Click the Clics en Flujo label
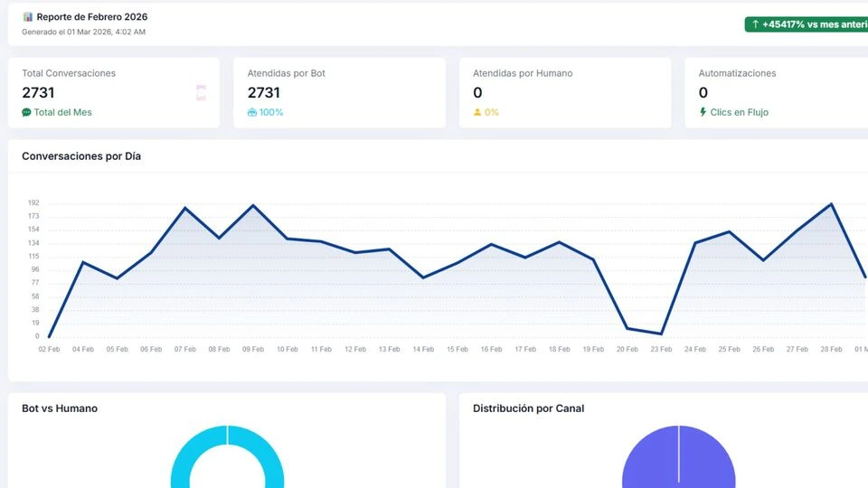 point(739,113)
